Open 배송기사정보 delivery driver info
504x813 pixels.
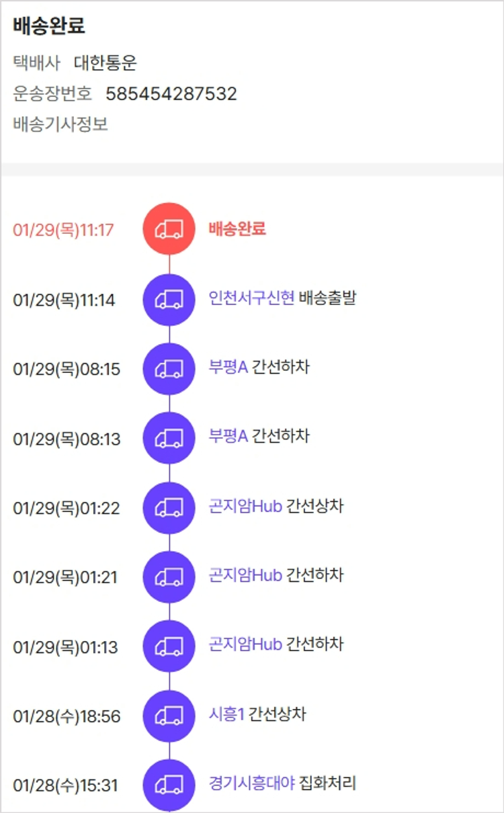tap(60, 124)
